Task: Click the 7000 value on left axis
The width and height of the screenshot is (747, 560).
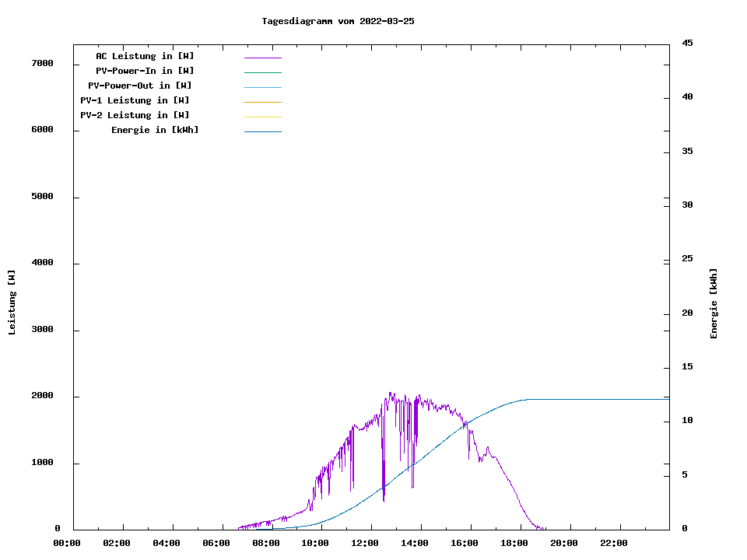Action: 42,63
